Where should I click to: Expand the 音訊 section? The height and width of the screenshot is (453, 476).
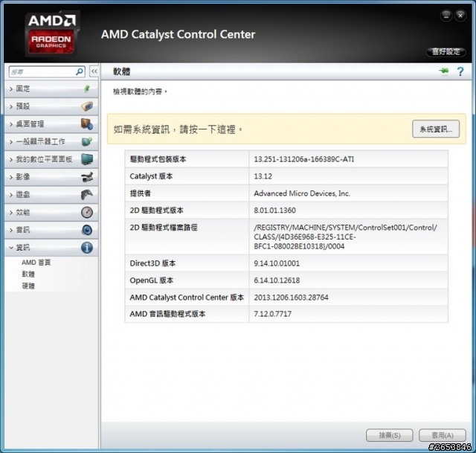click(11, 230)
